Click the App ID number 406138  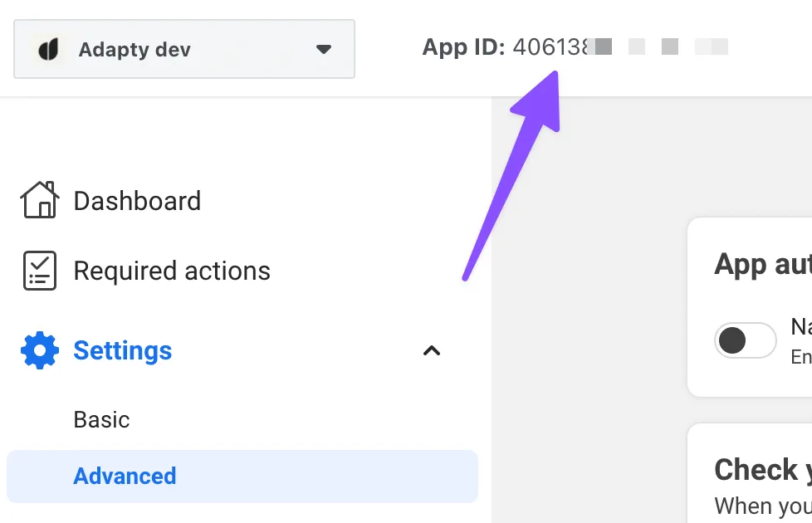(x=550, y=46)
